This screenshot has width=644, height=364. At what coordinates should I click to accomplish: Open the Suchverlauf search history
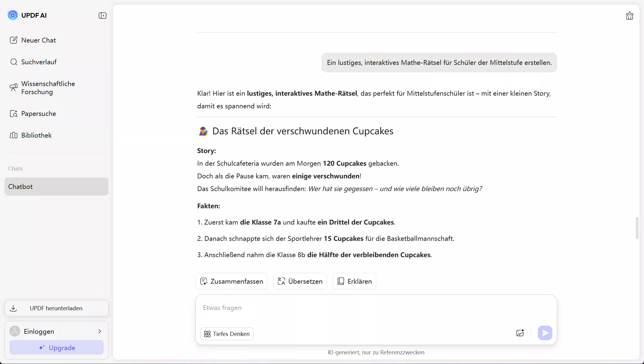coord(39,62)
